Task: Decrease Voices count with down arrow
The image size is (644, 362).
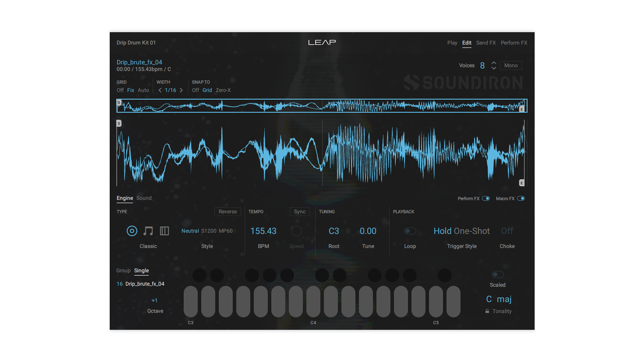Action: [x=494, y=68]
